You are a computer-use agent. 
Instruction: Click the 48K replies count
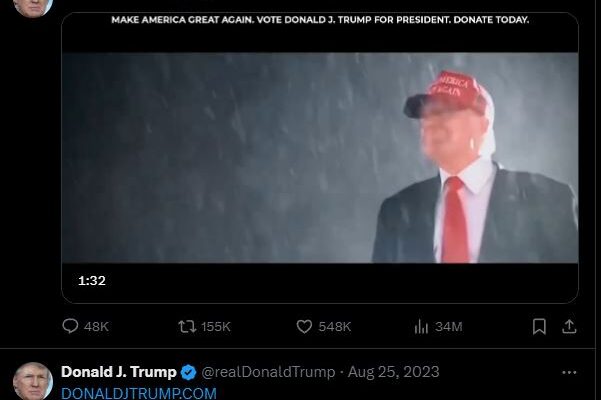pyautogui.click(x=96, y=327)
